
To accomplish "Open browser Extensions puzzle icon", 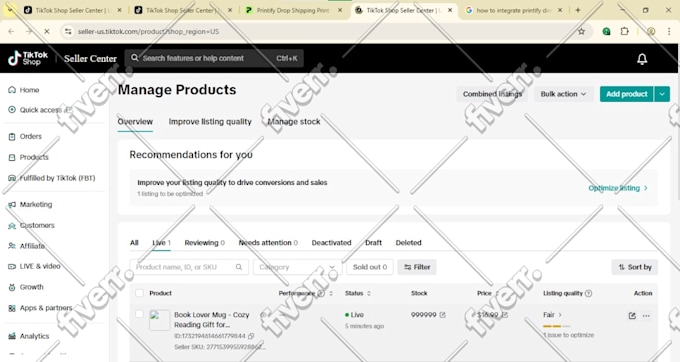I will [x=624, y=31].
